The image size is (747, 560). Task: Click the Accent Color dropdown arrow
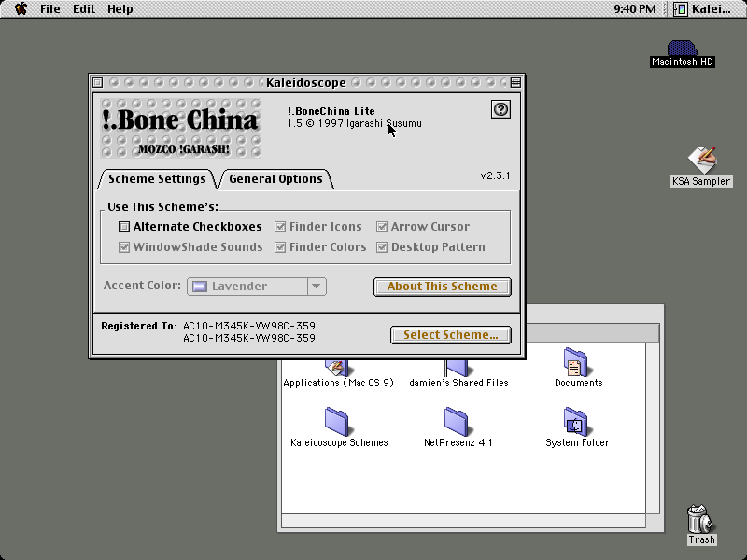pyautogui.click(x=317, y=287)
